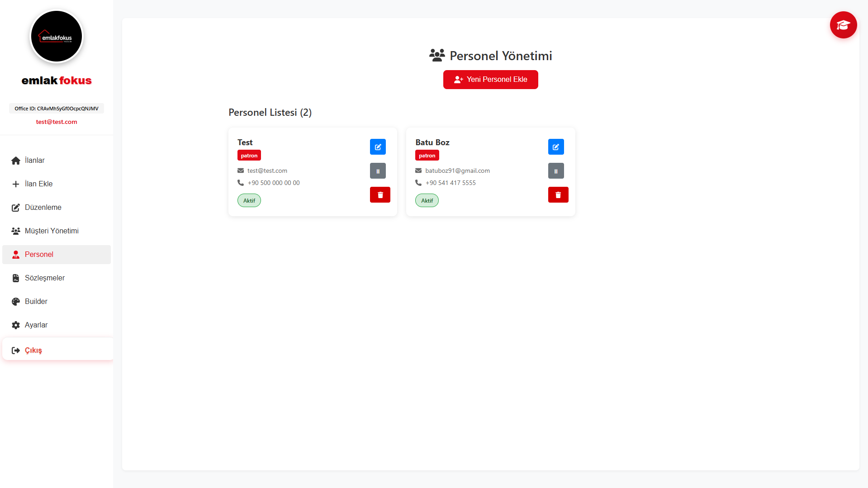Click the house icon beside İlanlar
The width and height of the screenshot is (868, 488).
(x=16, y=161)
